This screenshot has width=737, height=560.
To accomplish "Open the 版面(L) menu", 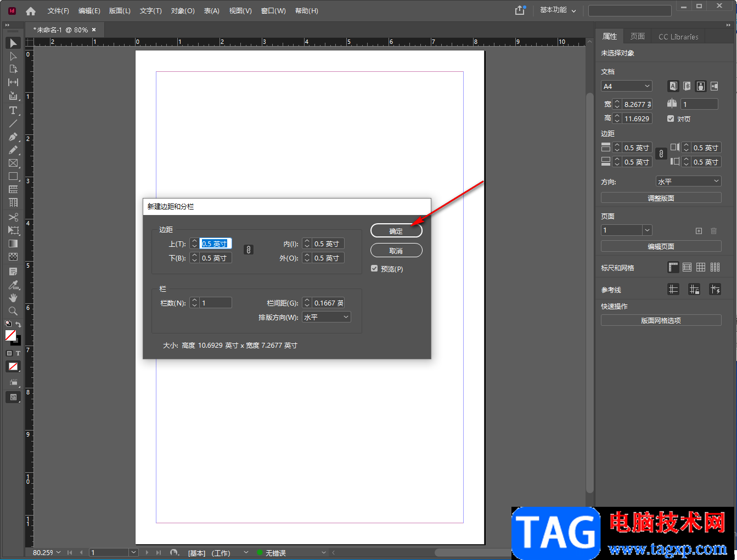I will click(120, 11).
